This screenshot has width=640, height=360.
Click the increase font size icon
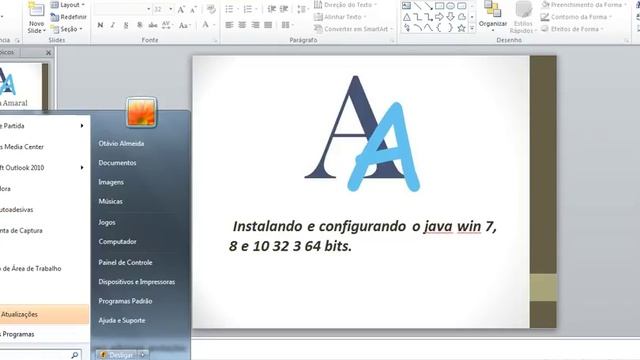181,9
